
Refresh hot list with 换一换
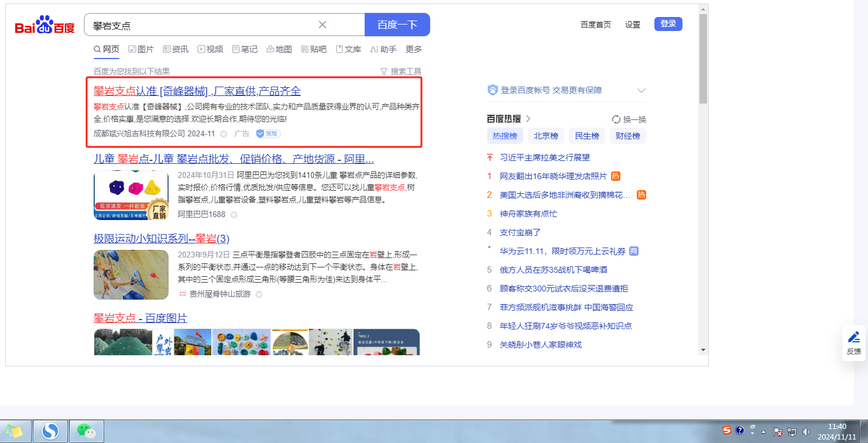point(629,119)
